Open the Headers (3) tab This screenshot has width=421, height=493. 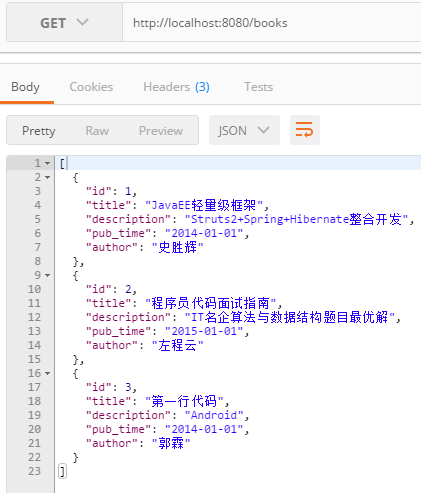tap(176, 87)
